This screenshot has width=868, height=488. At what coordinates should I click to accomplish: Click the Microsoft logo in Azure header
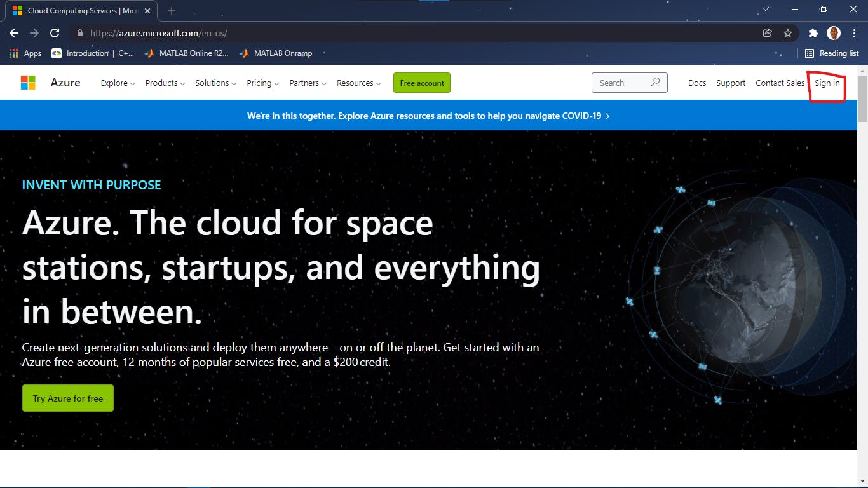coord(28,83)
